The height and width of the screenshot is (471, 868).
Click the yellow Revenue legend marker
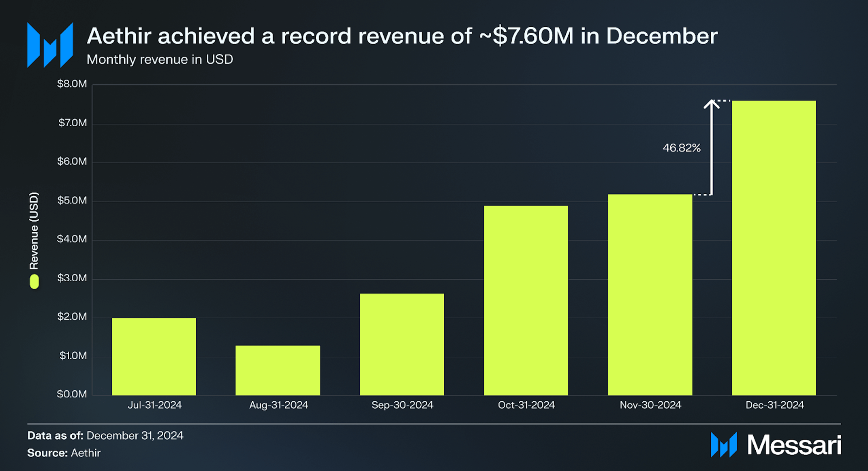[x=34, y=282]
